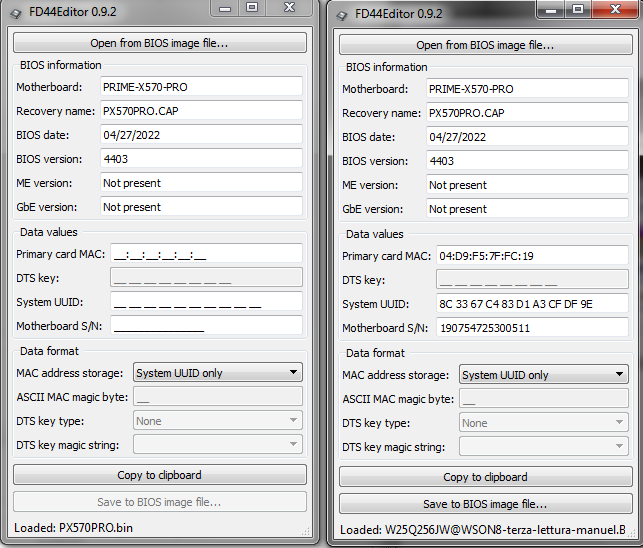Click BIOS date 04/27/2022 in right window

pos(527,137)
